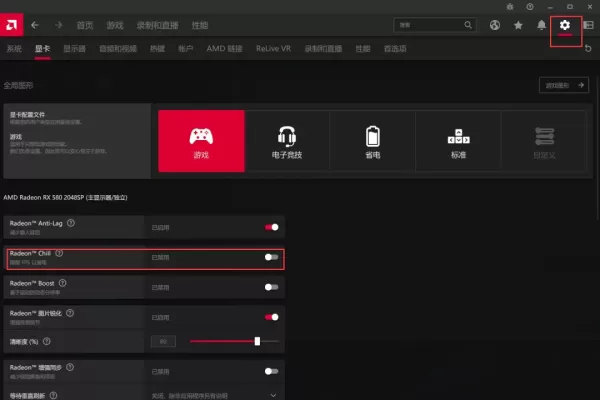Expand the 等待垂直刷新 dropdown
600x400 pixels.
coord(273,395)
